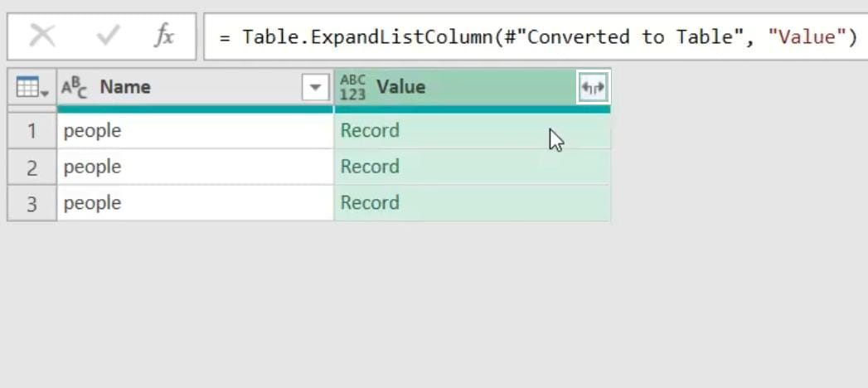Select the people cell in row 2
This screenshot has height=388, width=868.
click(x=195, y=167)
